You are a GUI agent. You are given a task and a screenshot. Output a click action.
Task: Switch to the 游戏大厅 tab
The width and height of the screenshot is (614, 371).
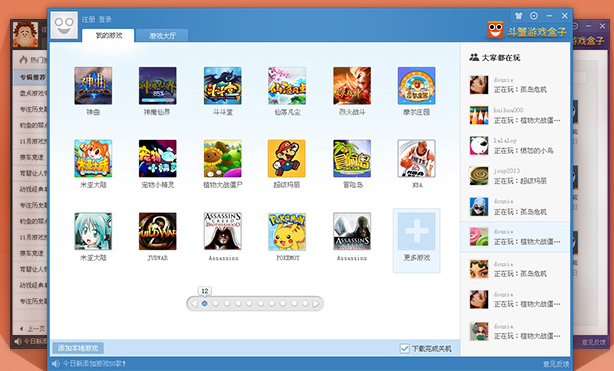point(162,36)
